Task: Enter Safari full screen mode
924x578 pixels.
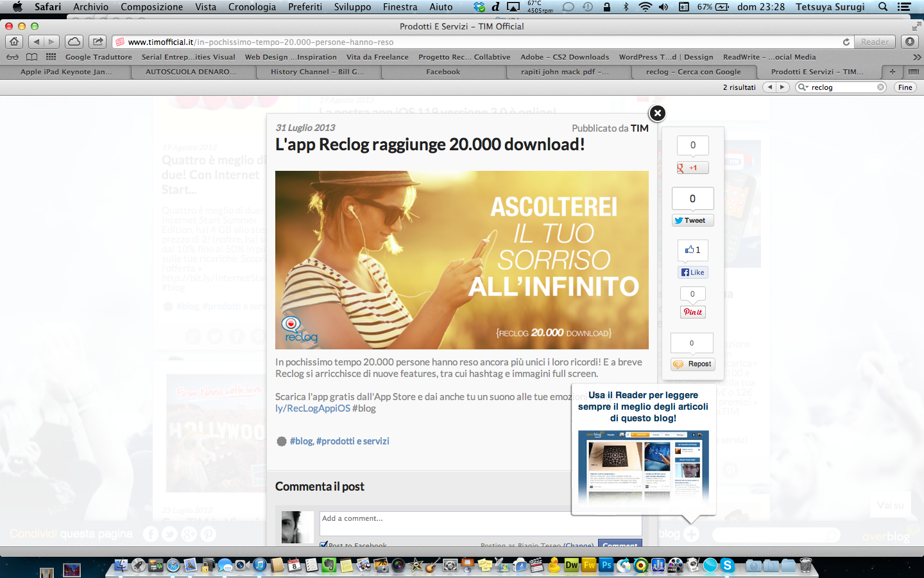Action: pyautogui.click(x=916, y=26)
